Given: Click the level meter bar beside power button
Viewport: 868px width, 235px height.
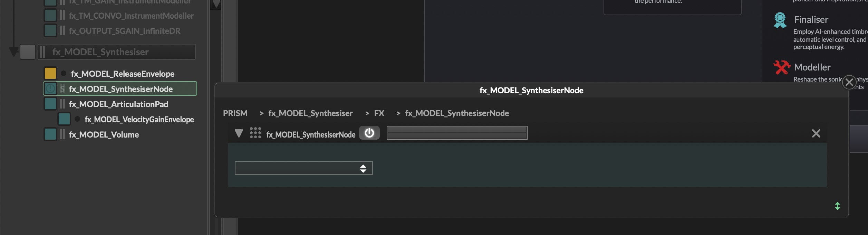Looking at the screenshot, I should [456, 133].
